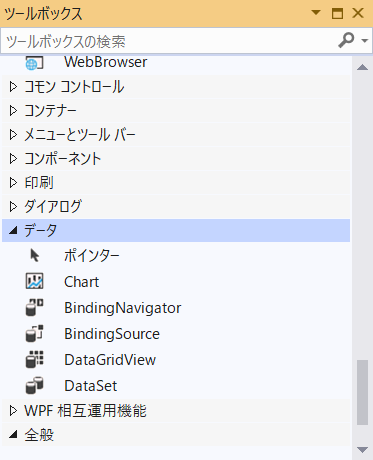Screen dimensions: 373x460
Task: Click the BindingSource icon
Action: pos(34,333)
